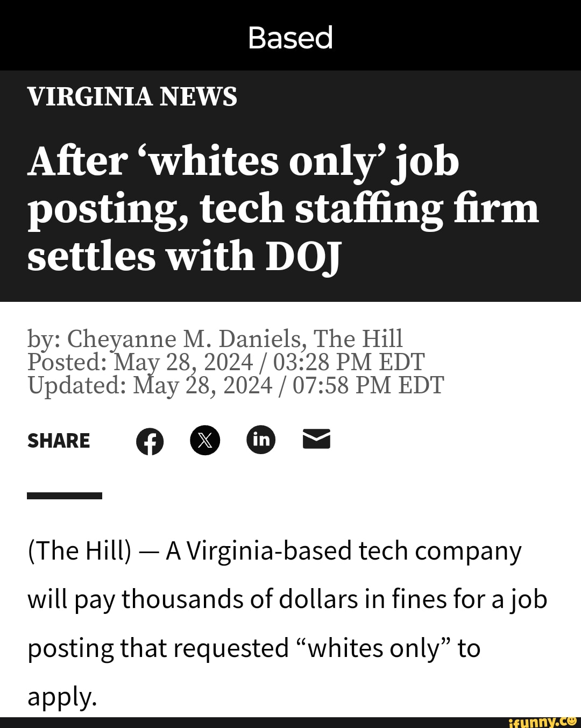The width and height of the screenshot is (581, 728).
Task: Click the Updated timestamp line
Action: tap(236, 385)
